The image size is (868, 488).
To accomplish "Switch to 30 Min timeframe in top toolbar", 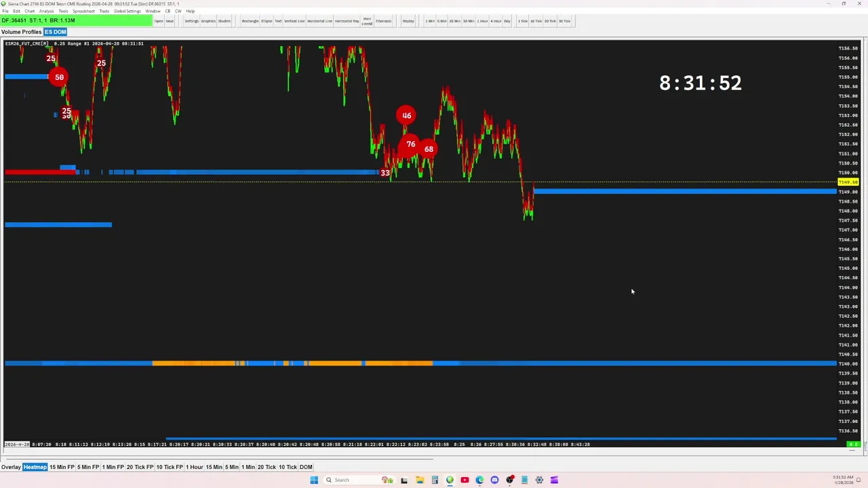I will click(469, 21).
